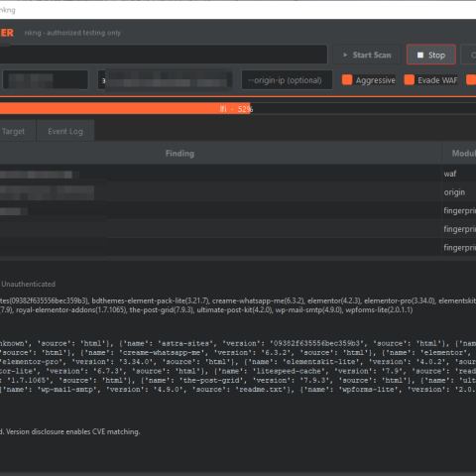Viewport: 476px width, 476px height.
Task: Stop the running scan
Action: pyautogui.click(x=431, y=55)
